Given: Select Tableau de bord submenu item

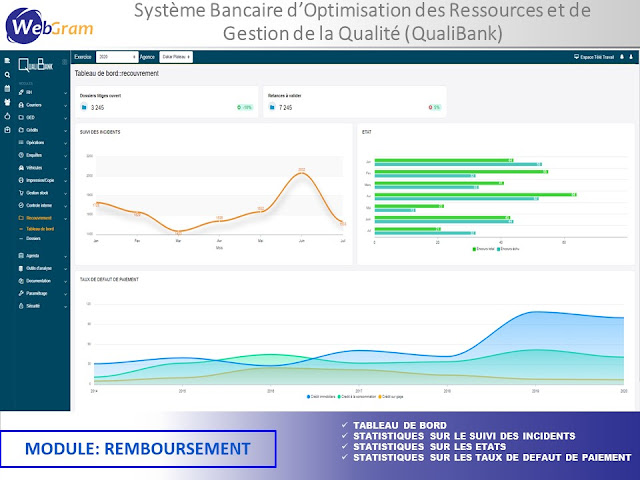Looking at the screenshot, I should [40, 229].
